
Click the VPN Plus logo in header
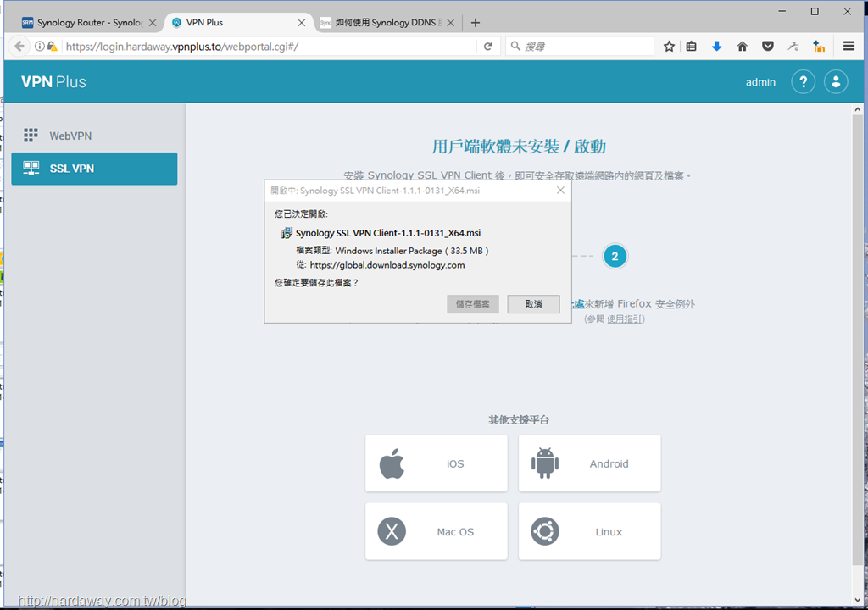point(53,82)
